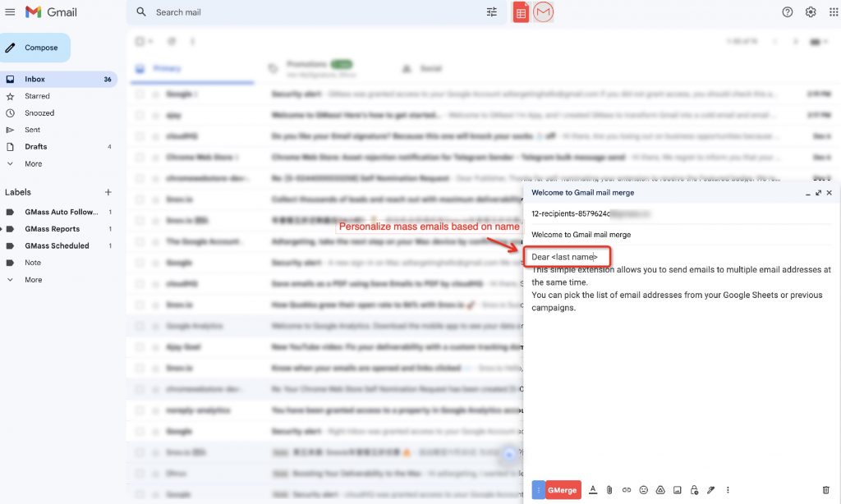The width and height of the screenshot is (841, 504).
Task: Click the Dear <last name> body line
Action: click(564, 257)
